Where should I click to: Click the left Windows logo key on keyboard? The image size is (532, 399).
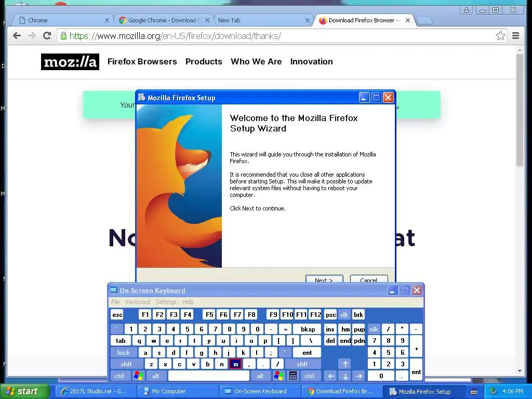click(138, 376)
